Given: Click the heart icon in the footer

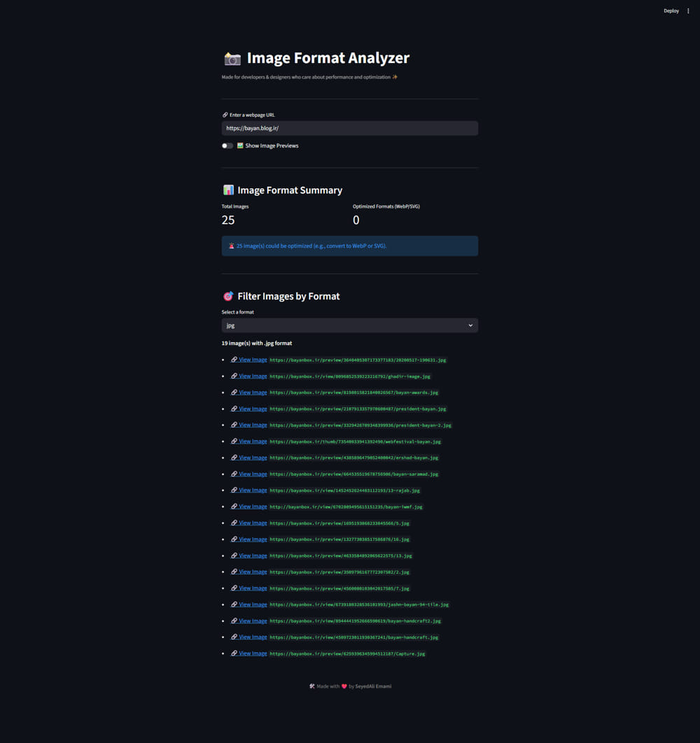Looking at the screenshot, I should click(344, 686).
